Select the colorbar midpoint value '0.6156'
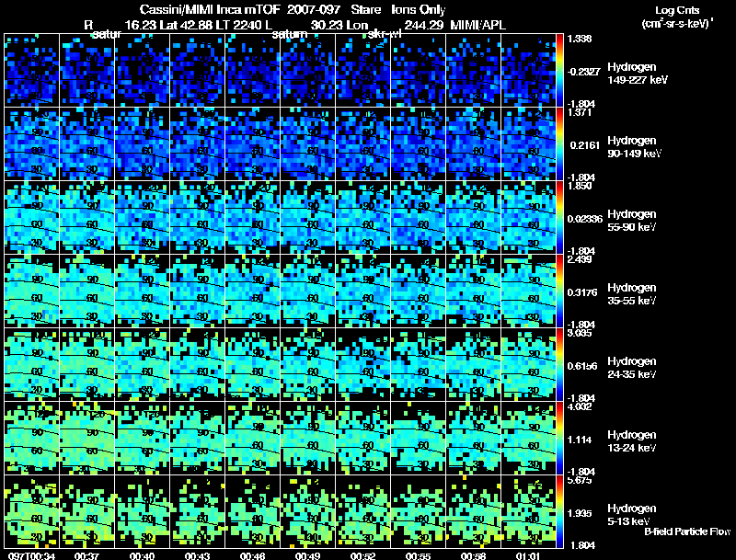736x560 pixels. tap(582, 366)
